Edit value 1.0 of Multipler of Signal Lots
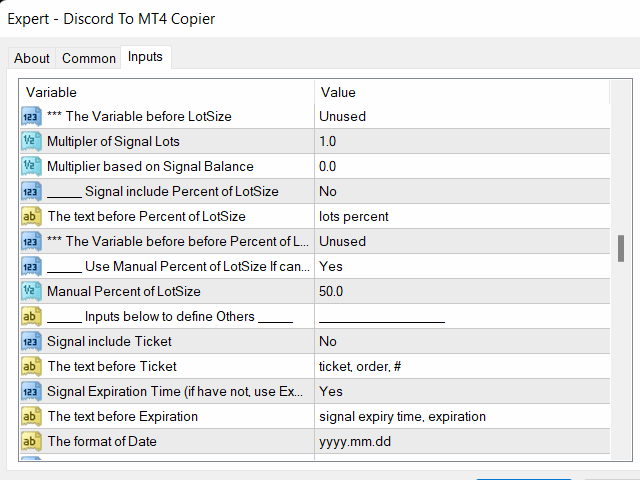The height and width of the screenshot is (480, 640). coord(462,142)
